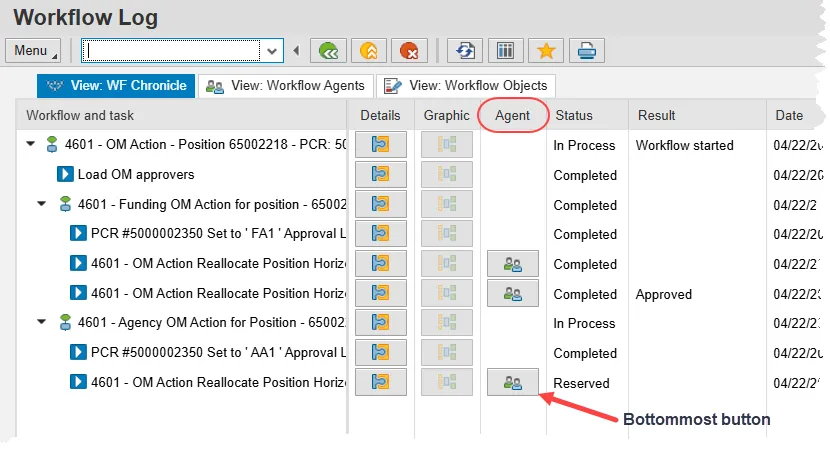Collapse the 4601 - Agency OM Action node
The image size is (830, 449).
pos(42,322)
